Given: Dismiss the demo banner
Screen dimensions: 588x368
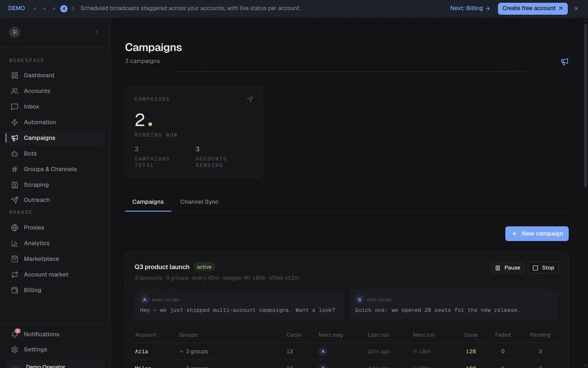Looking at the screenshot, I should click(x=576, y=8).
